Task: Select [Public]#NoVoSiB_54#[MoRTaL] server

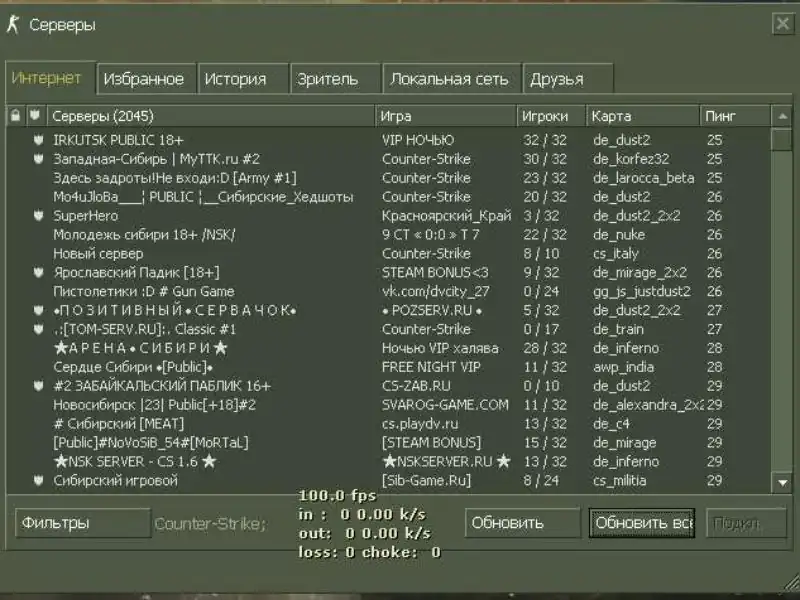Action: [388, 442]
